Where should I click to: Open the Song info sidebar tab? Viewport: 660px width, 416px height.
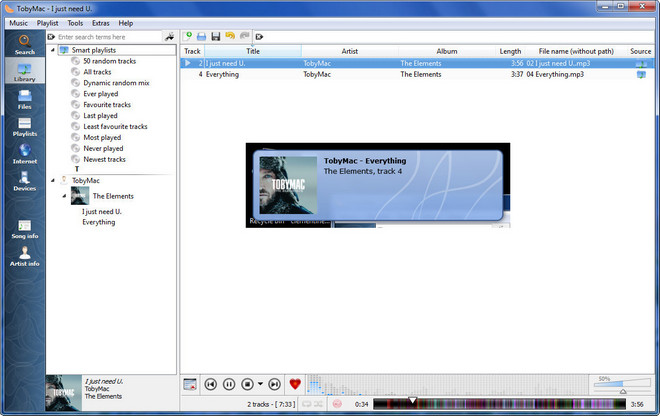[x=24, y=229]
